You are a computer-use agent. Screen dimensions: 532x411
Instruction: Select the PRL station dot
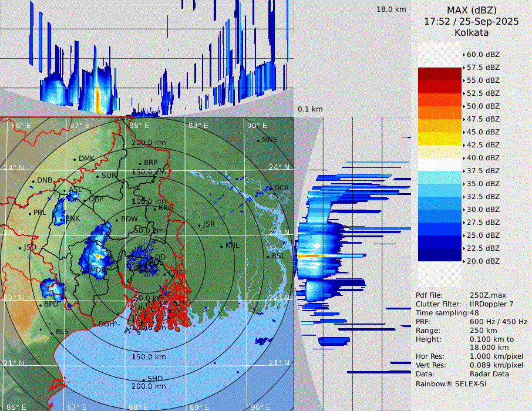[x=30, y=213]
